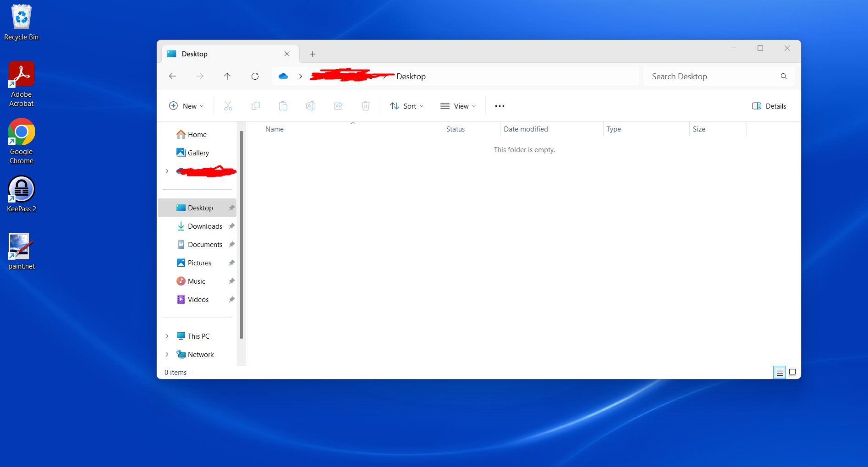
Task: Open Documents in the navigation pane
Action: [x=197, y=244]
